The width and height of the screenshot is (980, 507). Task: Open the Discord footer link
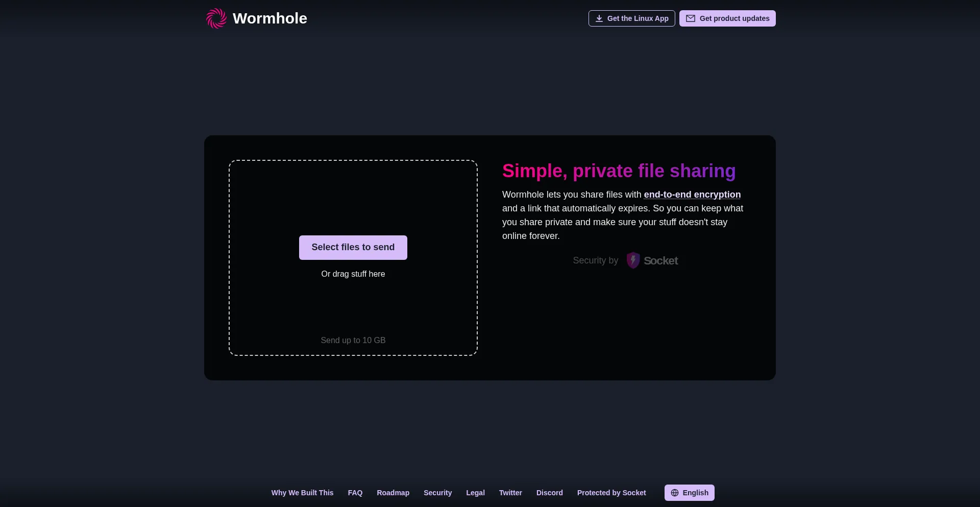click(550, 493)
